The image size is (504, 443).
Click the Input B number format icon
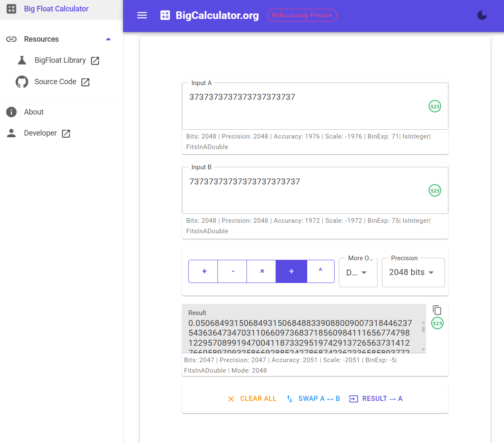(434, 190)
